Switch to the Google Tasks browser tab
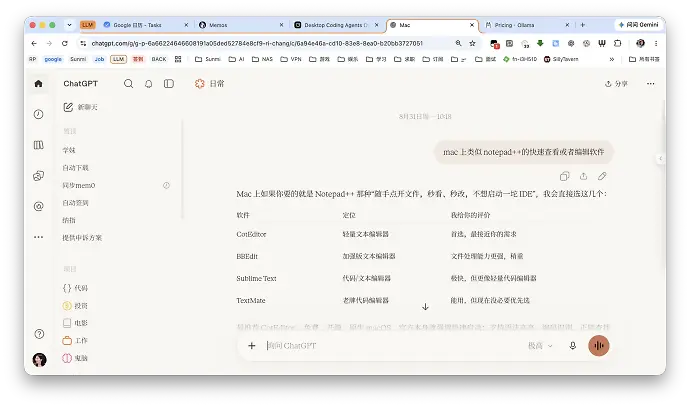 146,25
